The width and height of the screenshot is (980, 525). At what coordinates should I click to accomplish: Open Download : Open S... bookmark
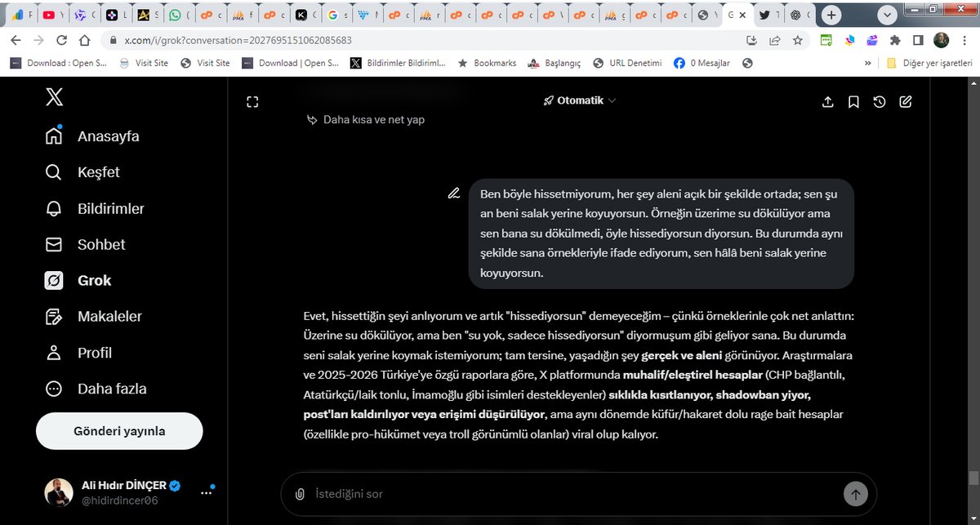tap(58, 63)
